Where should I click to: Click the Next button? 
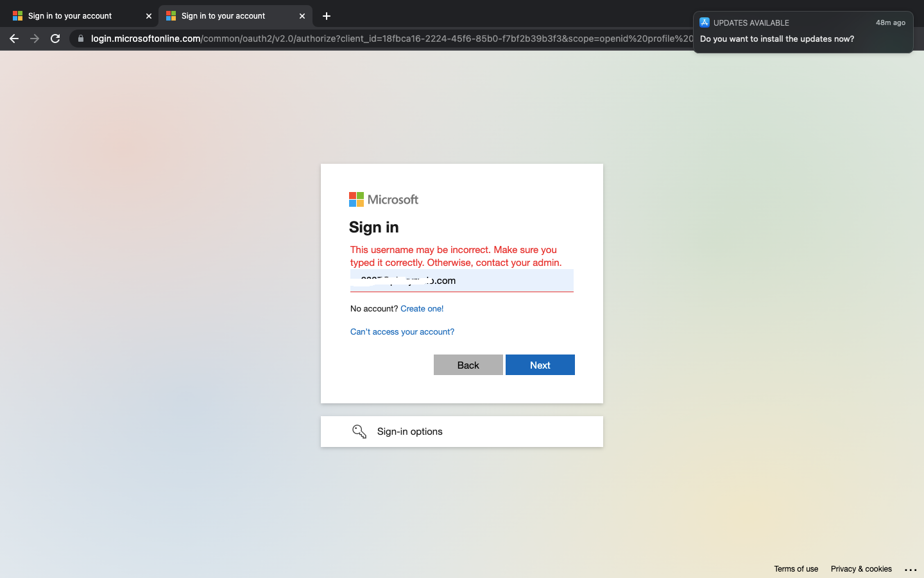pyautogui.click(x=540, y=365)
